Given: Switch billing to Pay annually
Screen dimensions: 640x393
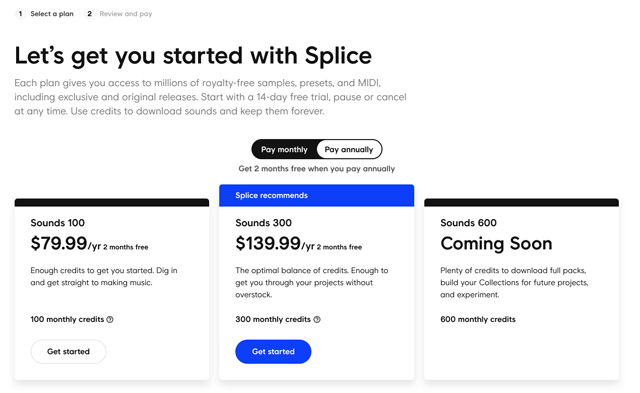Looking at the screenshot, I should click(349, 149).
